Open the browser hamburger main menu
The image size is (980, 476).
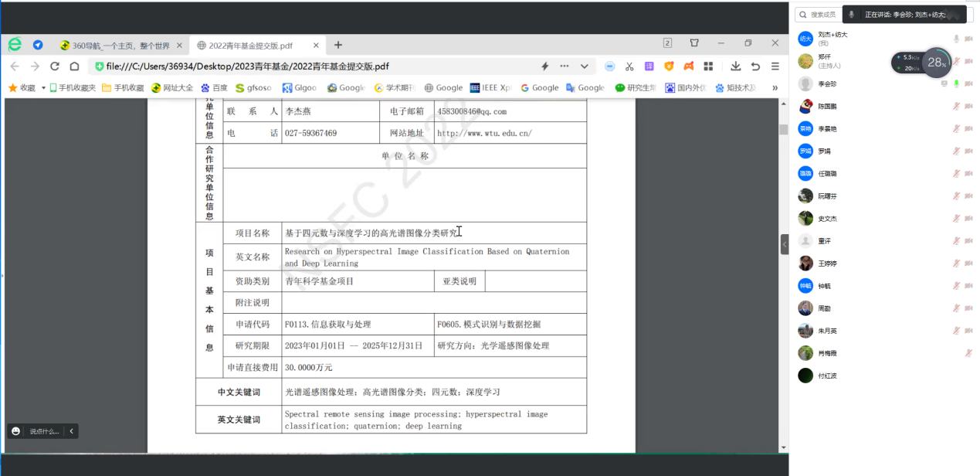775,66
